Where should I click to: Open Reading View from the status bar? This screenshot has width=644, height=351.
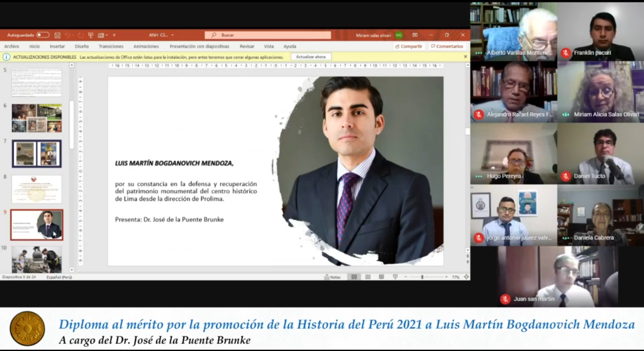(x=381, y=277)
